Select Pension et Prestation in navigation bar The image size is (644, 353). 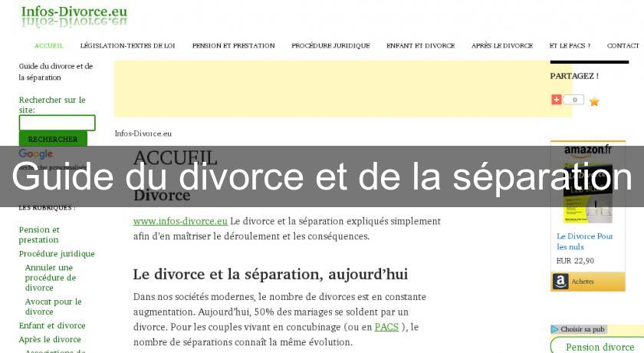pyautogui.click(x=233, y=46)
